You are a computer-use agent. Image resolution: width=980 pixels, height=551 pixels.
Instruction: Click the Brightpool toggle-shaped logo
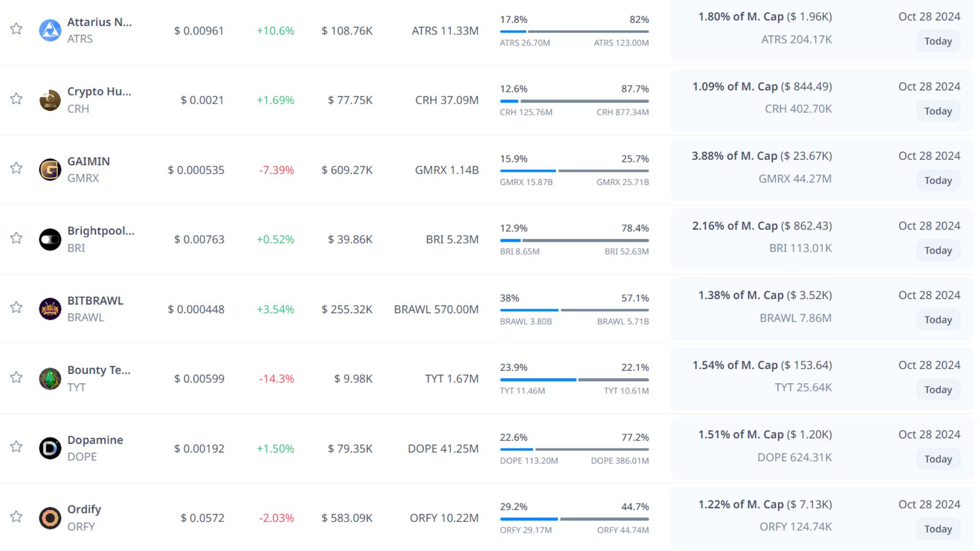pyautogui.click(x=50, y=239)
